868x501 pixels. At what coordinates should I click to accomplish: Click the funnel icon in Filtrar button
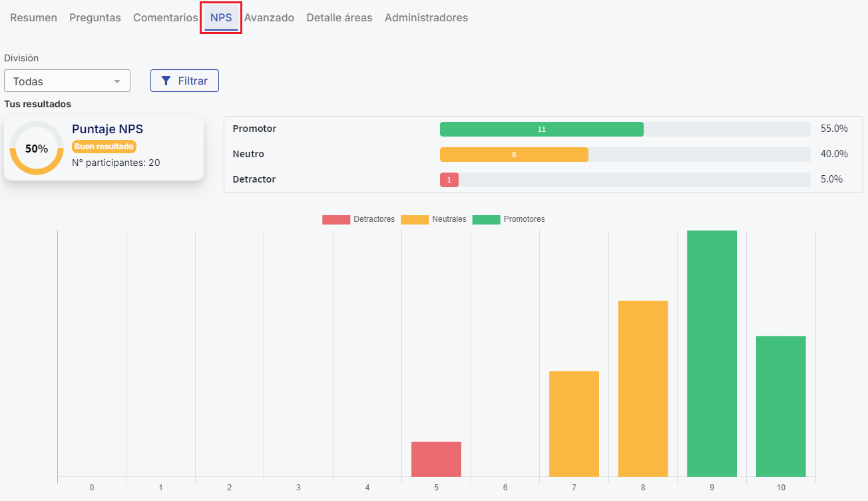pyautogui.click(x=166, y=81)
